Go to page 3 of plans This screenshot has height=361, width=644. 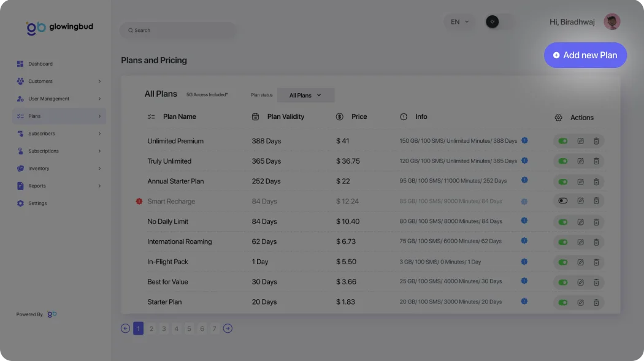pyautogui.click(x=164, y=329)
